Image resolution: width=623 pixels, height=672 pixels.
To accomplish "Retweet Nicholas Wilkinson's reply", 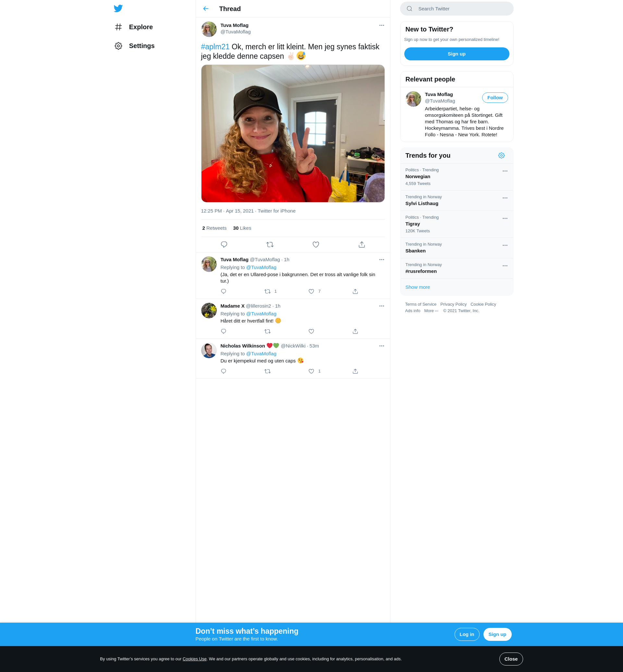I will [267, 371].
